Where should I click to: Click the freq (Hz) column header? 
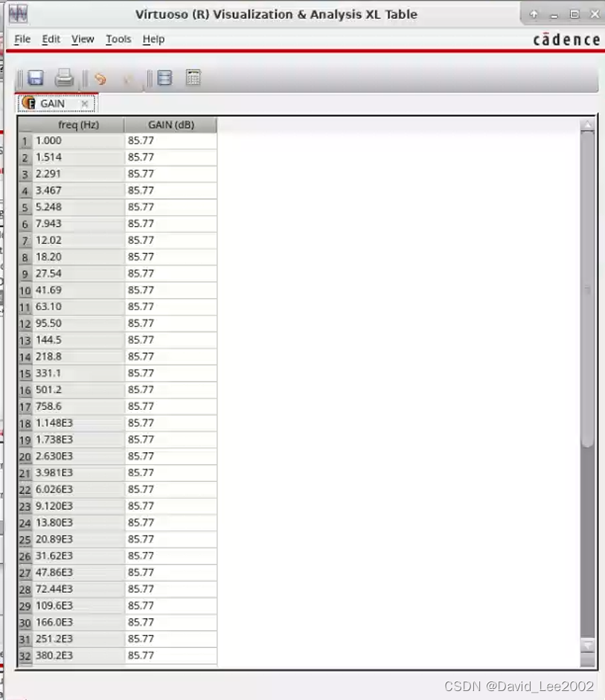pyautogui.click(x=79, y=125)
